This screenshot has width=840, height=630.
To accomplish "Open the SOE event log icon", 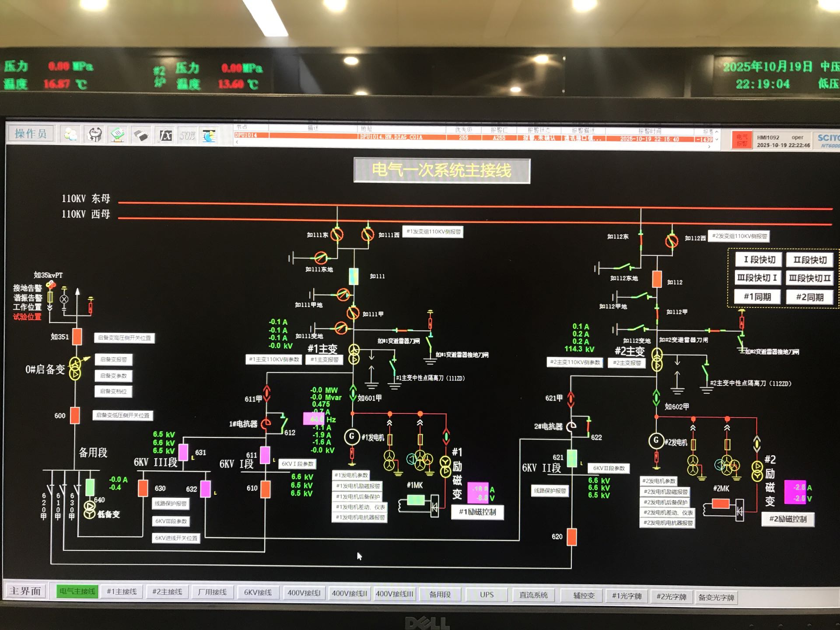I will tap(187, 136).
